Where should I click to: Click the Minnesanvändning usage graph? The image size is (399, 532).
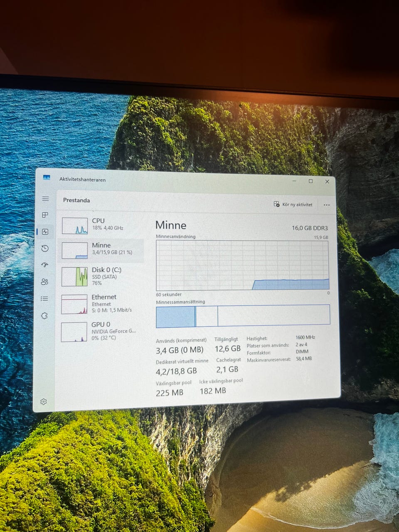pyautogui.click(x=243, y=265)
